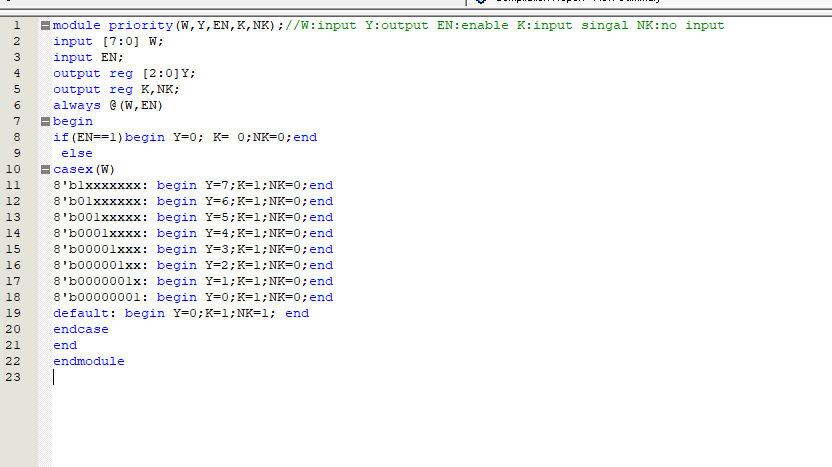Click the 8'b000001xx case with Y=2
The width and height of the screenshot is (832, 467).
[x=193, y=265]
